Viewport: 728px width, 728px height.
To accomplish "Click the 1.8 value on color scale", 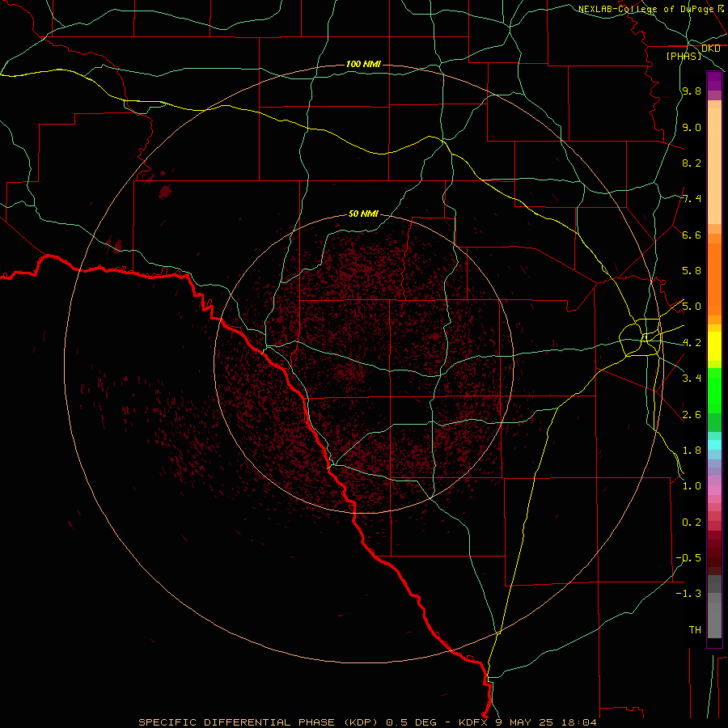I will [x=692, y=451].
